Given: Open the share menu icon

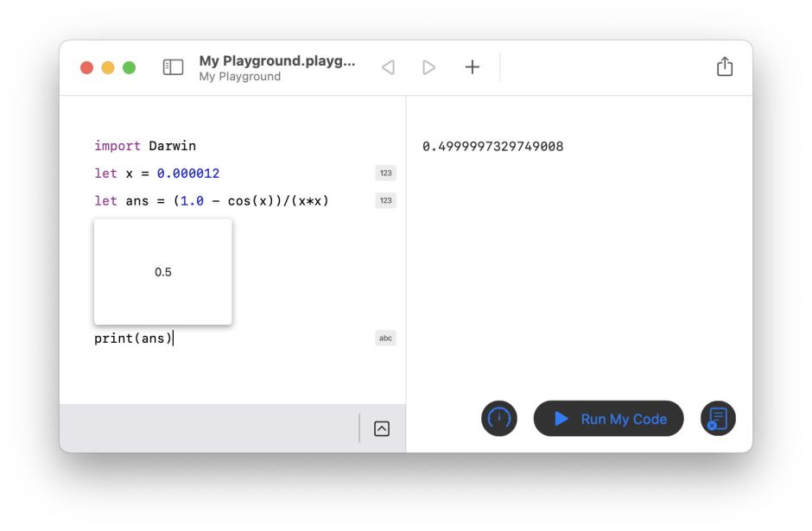Looking at the screenshot, I should click(724, 67).
